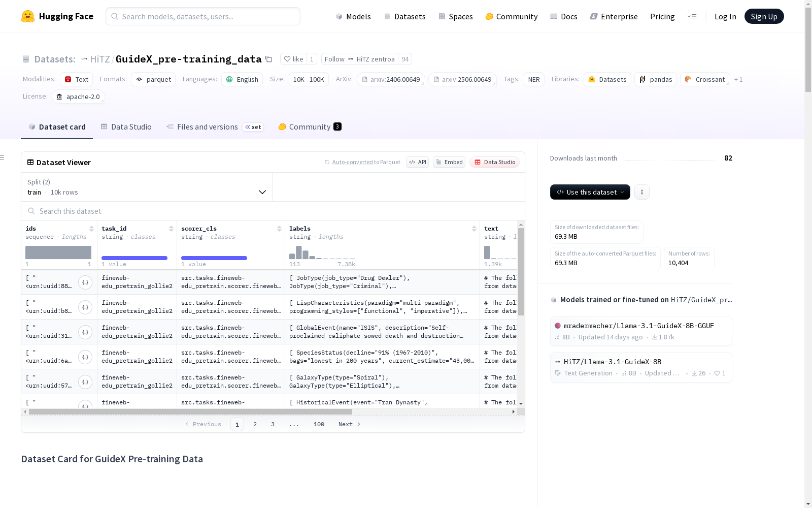Click the table vertical scrollbar
Image resolution: width=812 pixels, height=508 pixels.
(521, 272)
